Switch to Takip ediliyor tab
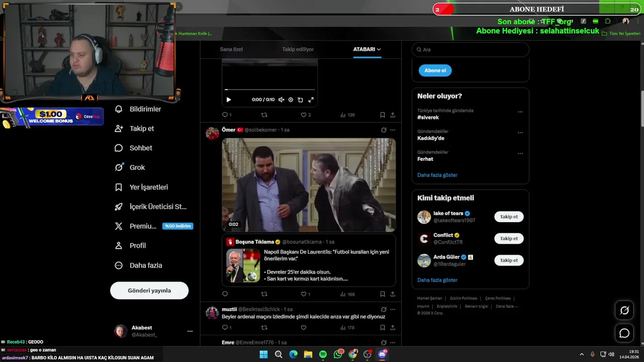 [298, 49]
